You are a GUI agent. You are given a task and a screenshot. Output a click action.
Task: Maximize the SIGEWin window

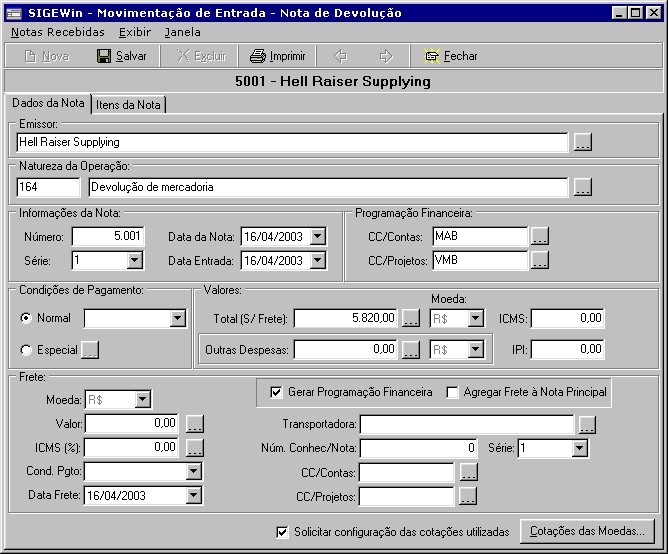coord(635,13)
